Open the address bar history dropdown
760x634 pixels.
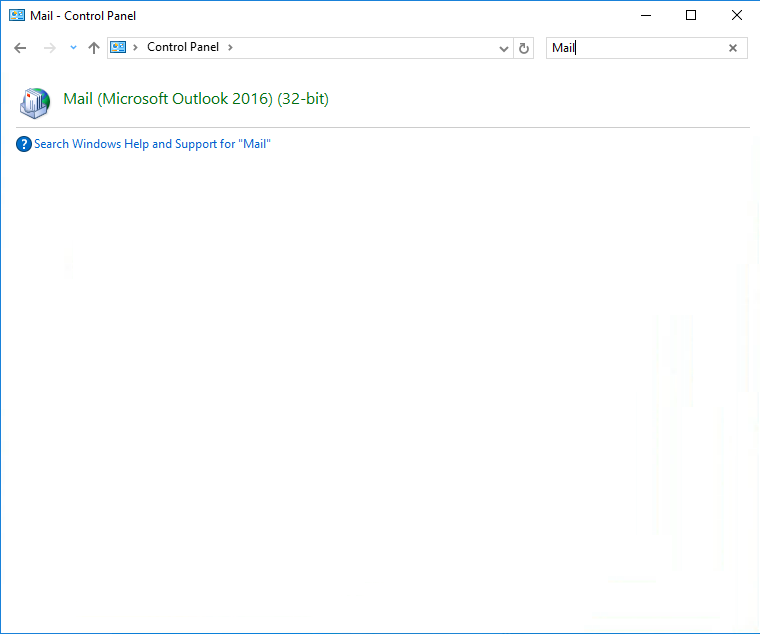pyautogui.click(x=504, y=48)
